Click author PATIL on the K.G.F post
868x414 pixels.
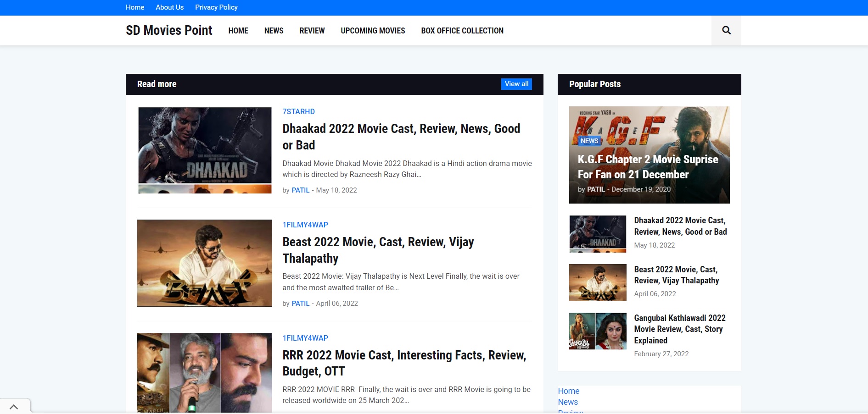[x=596, y=189]
